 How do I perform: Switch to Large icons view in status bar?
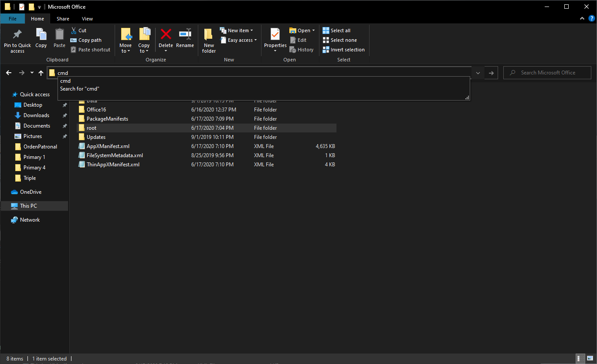click(590, 359)
